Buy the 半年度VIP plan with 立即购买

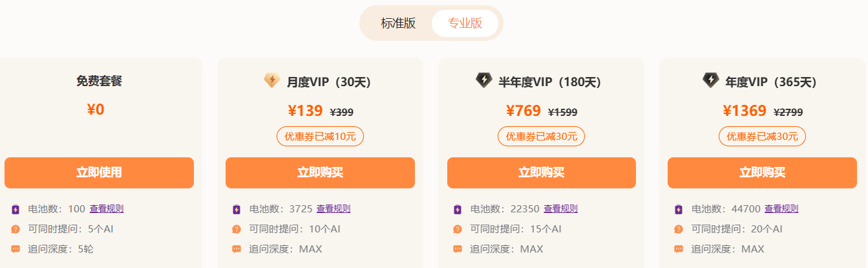coord(541,173)
